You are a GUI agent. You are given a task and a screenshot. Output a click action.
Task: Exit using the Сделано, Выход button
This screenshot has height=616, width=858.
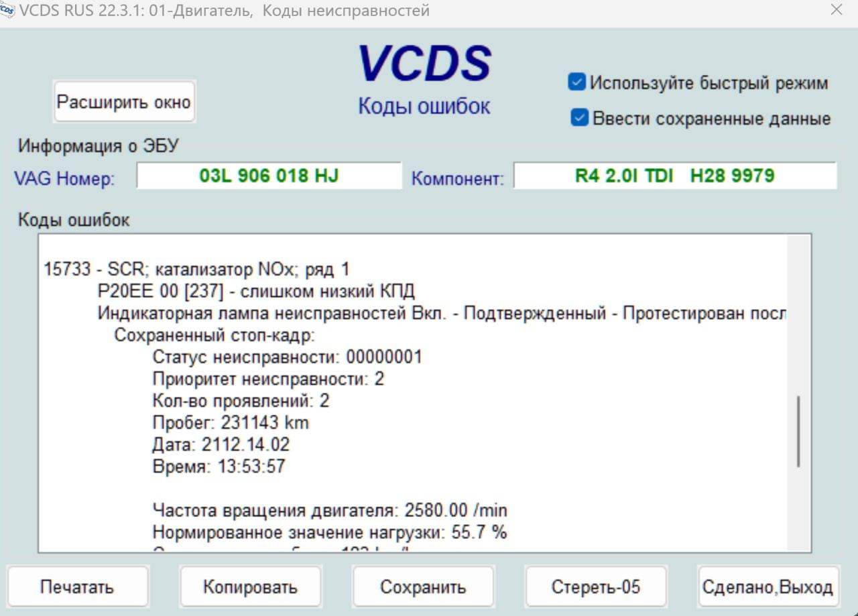tap(768, 587)
